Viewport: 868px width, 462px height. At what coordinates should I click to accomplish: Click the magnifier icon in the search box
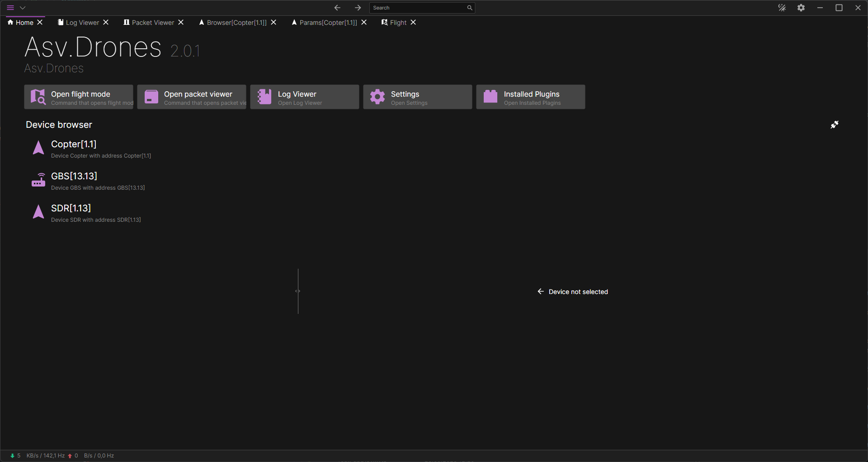pyautogui.click(x=470, y=8)
